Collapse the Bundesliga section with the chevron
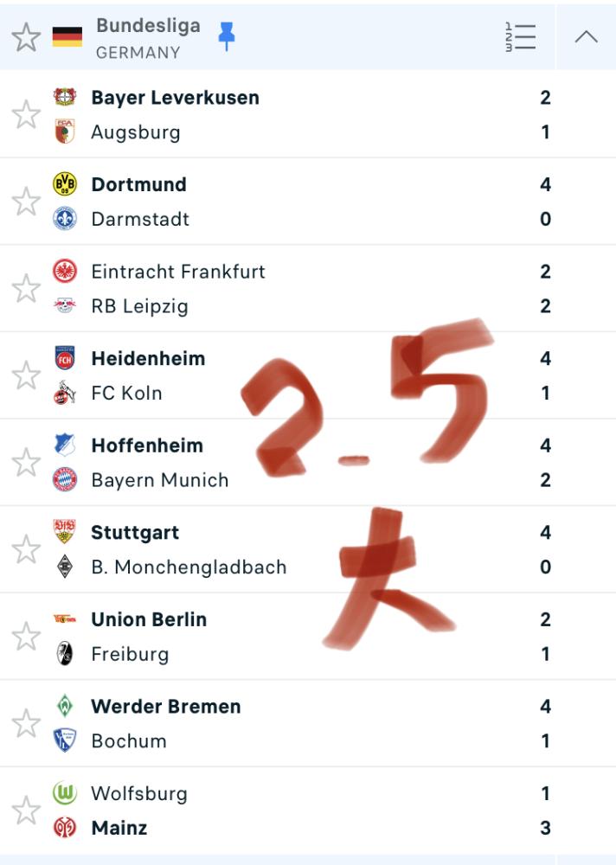The height and width of the screenshot is (865, 616). point(587,37)
